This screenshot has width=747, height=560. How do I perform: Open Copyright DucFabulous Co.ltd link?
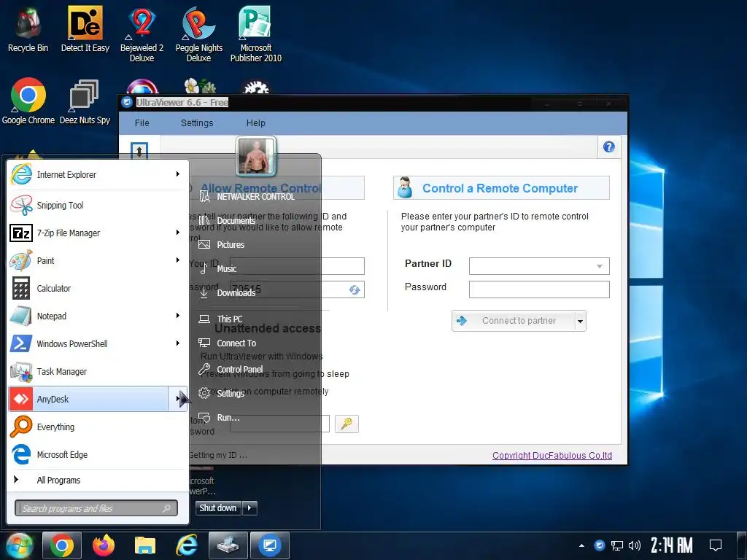tap(552, 455)
